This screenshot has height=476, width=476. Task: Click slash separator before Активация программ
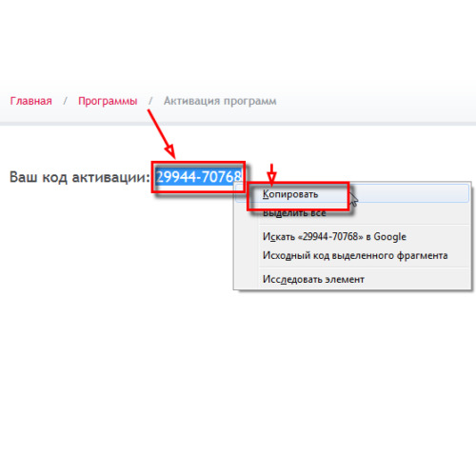pyautogui.click(x=150, y=101)
